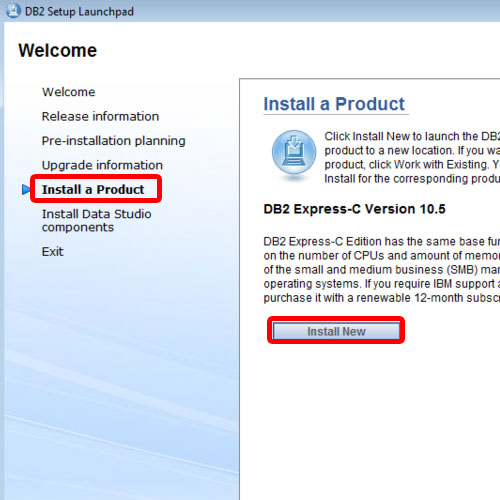Click the 'renewable 12-month' subscription text line
Screen dimensions: 500x500
click(382, 298)
